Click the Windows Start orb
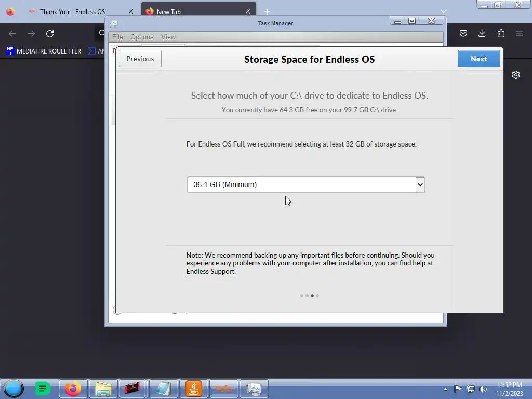The height and width of the screenshot is (399, 532). pos(14,389)
